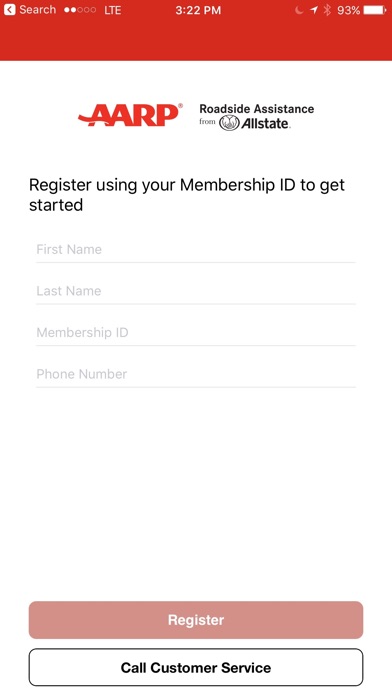Tap the Search back-to-app label

[37, 10]
